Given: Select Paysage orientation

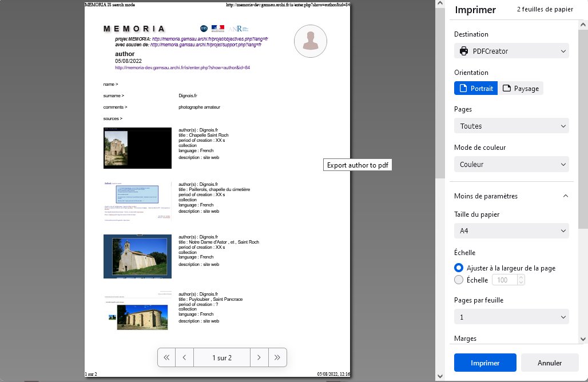Looking at the screenshot, I should pos(521,88).
